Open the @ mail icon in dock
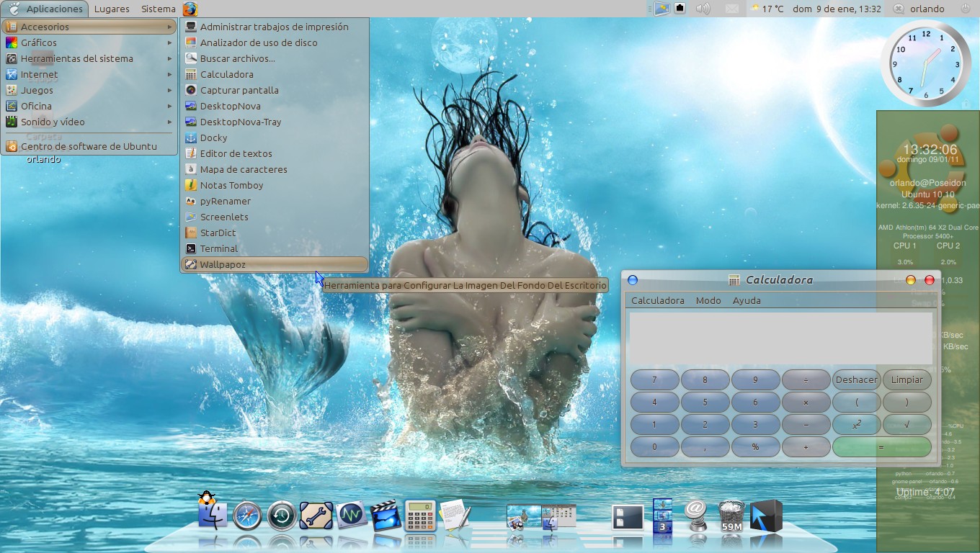 [x=696, y=516]
